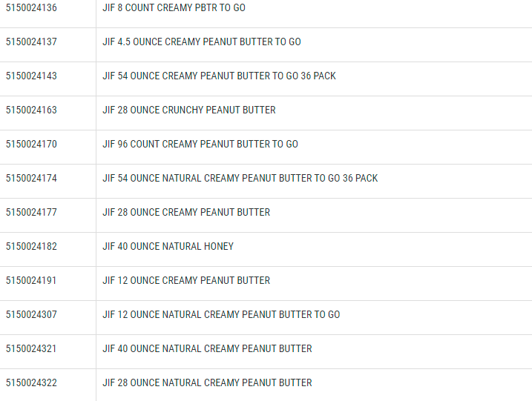Image resolution: width=532 pixels, height=401 pixels.
Task: Click UPC code 5150024137
Action: pyautogui.click(x=31, y=42)
